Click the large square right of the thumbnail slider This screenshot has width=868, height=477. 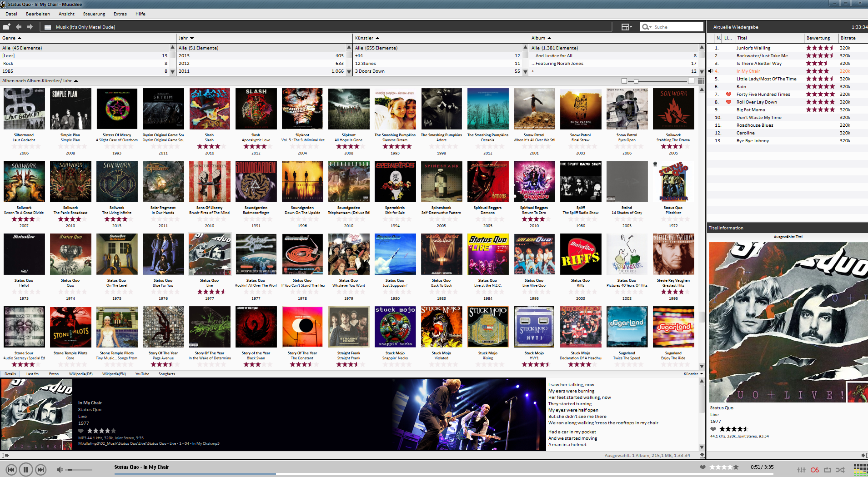tap(691, 81)
